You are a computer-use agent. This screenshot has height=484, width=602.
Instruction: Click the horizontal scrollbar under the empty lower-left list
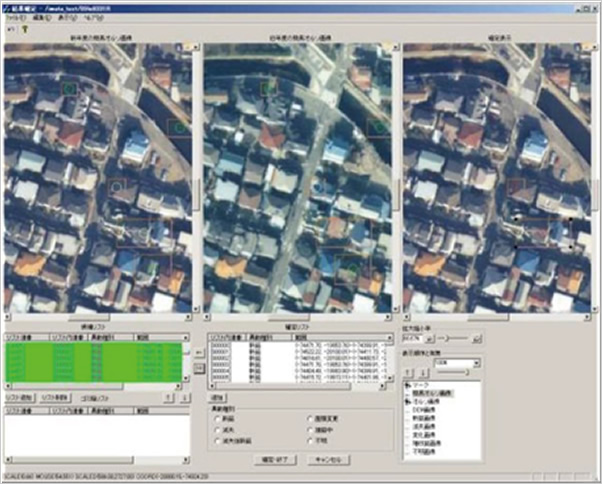(98, 459)
